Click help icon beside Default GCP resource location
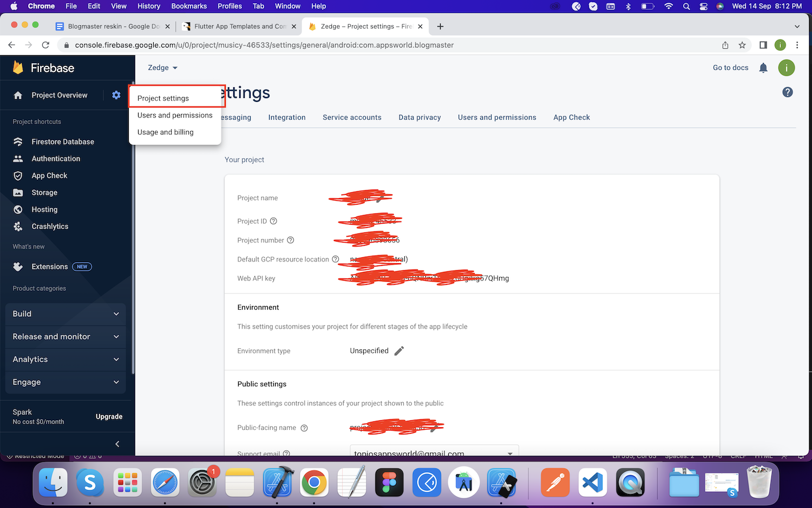Screen dimensions: 812x508 (335, 259)
